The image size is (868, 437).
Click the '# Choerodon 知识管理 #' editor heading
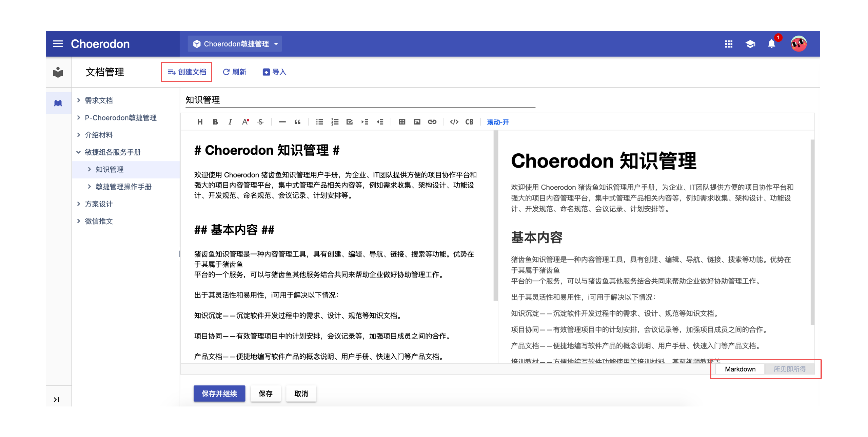coord(267,150)
